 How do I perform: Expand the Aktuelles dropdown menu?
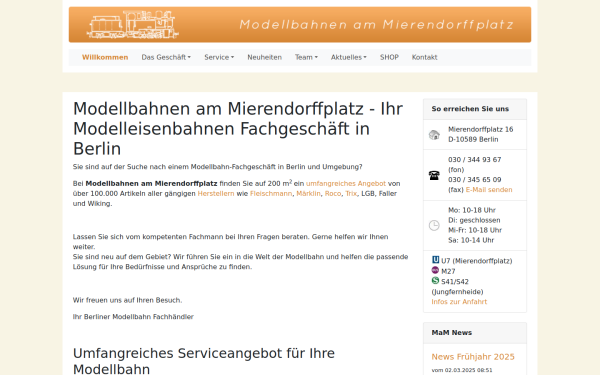coord(349,57)
